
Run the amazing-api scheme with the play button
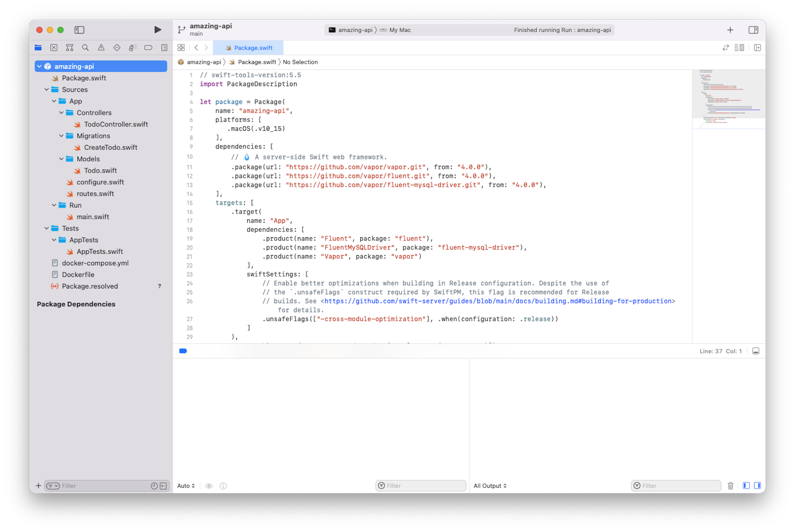click(x=157, y=30)
